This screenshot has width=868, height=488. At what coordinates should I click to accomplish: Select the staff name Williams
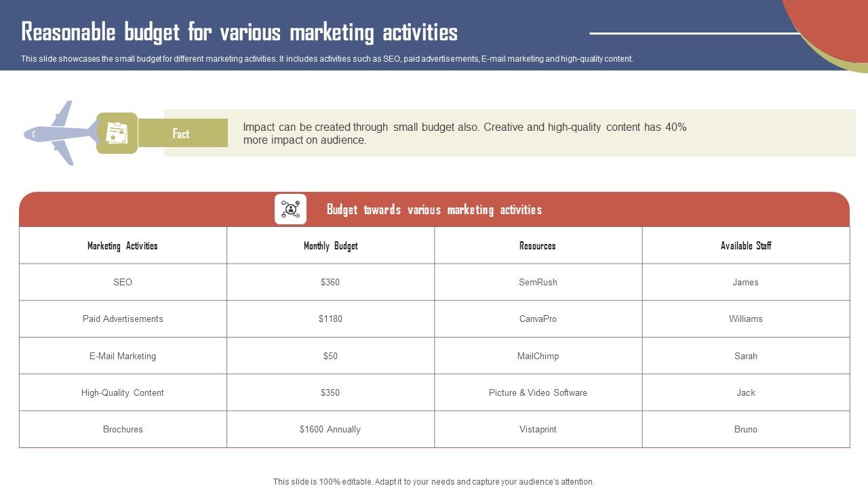pos(745,319)
